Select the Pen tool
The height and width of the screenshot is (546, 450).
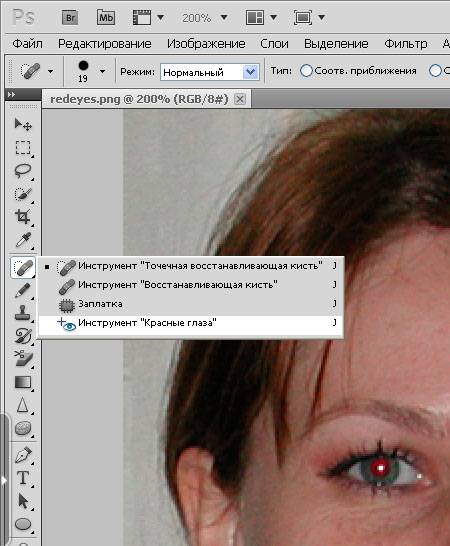(x=23, y=455)
